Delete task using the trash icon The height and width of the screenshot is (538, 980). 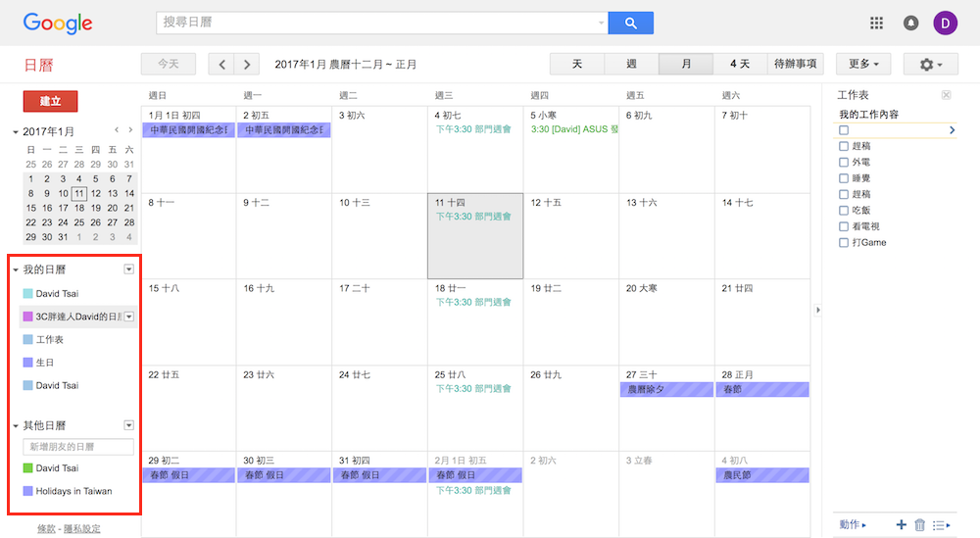(919, 525)
